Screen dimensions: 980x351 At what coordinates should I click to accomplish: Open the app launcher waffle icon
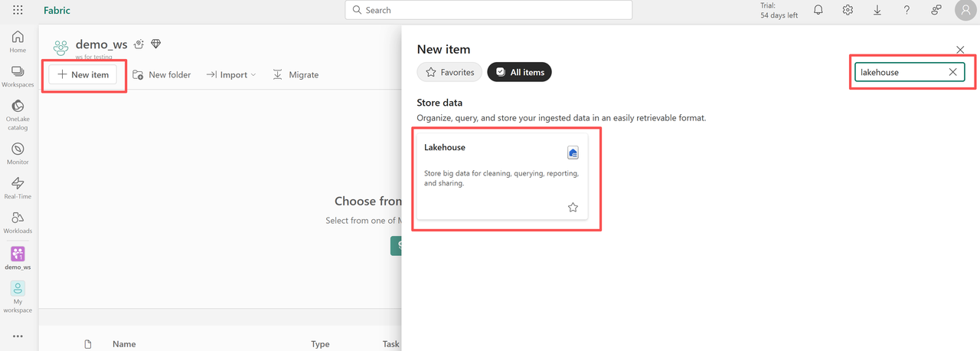18,11
